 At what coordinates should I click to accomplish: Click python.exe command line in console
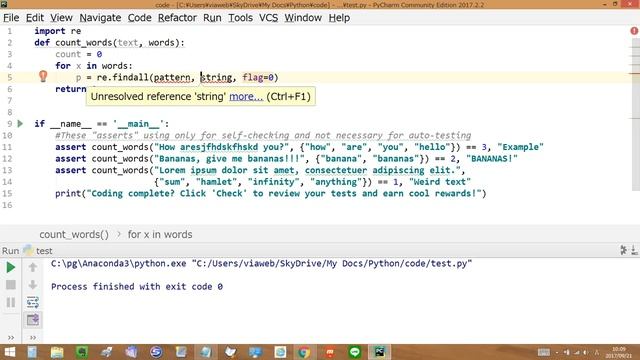pyautogui.click(x=261, y=264)
